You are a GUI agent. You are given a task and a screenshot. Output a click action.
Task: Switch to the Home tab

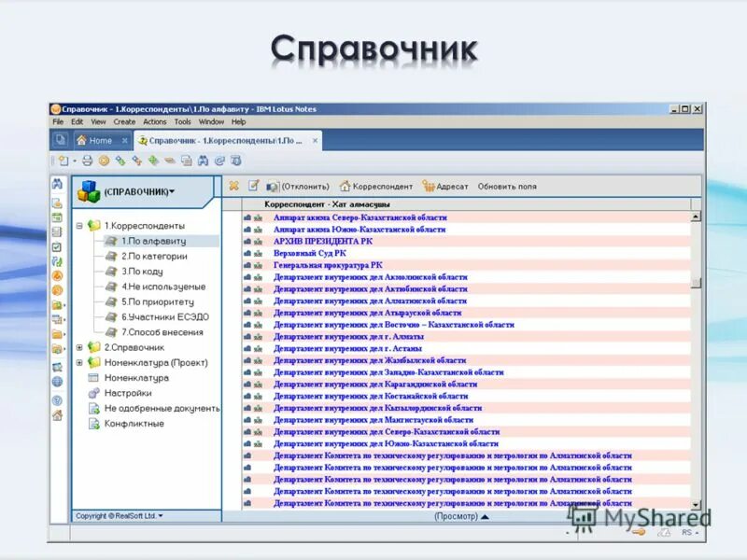click(98, 139)
